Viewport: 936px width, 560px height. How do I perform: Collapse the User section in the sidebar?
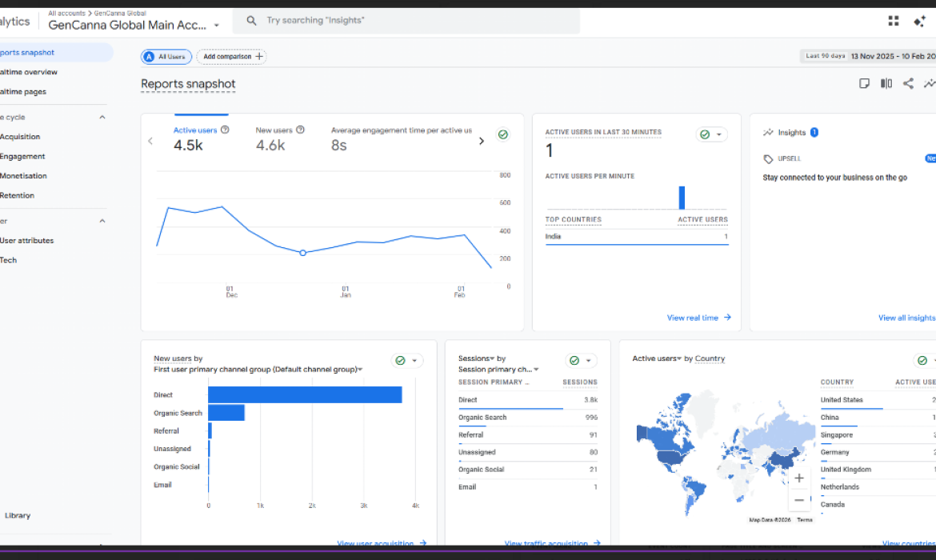click(x=102, y=220)
